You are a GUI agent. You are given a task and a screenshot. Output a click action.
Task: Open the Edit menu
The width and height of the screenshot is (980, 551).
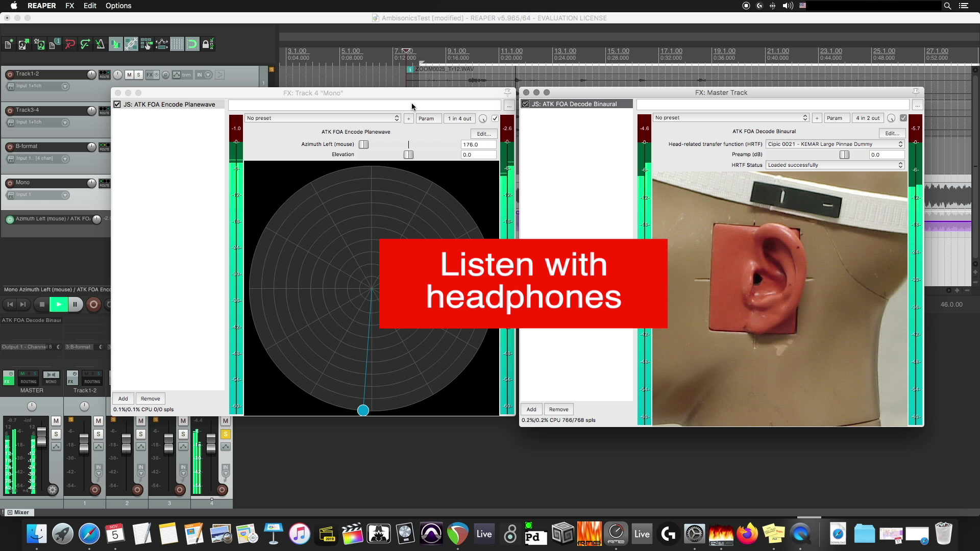point(90,6)
